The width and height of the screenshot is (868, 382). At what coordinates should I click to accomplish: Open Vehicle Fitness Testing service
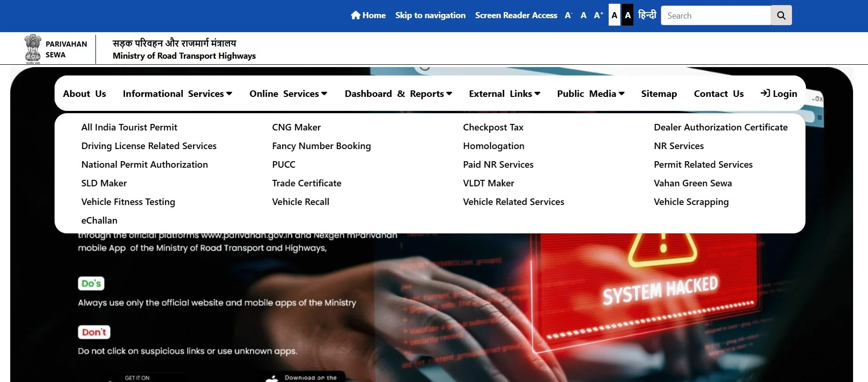[128, 202]
